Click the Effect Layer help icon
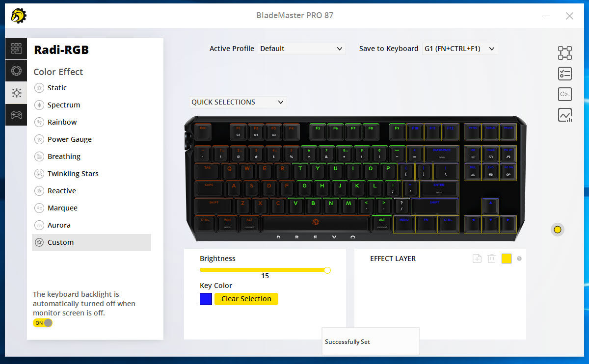Screen dimensions: 589x364 pyautogui.click(x=519, y=259)
